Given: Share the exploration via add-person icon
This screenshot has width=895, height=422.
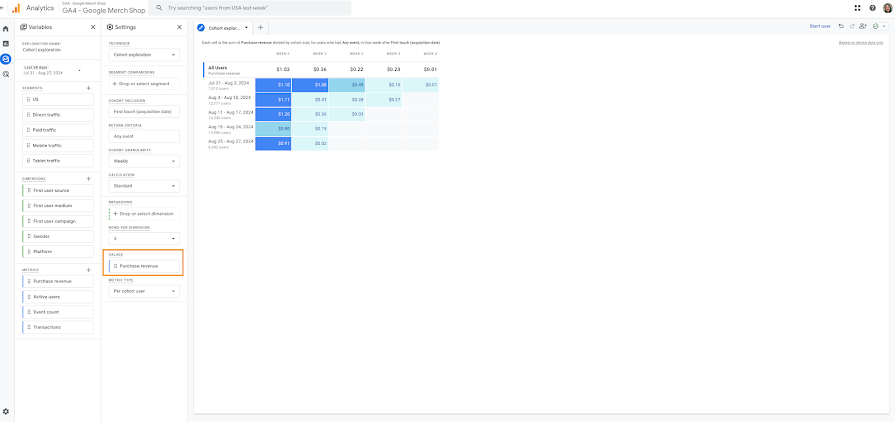Looking at the screenshot, I should [862, 26].
